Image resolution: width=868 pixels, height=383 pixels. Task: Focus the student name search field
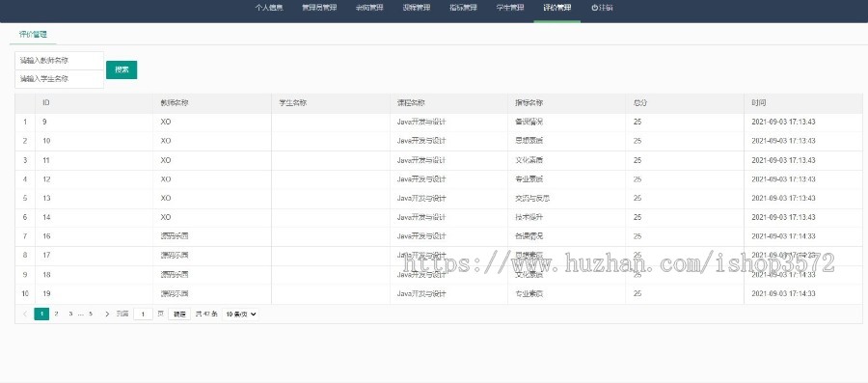[x=59, y=78]
